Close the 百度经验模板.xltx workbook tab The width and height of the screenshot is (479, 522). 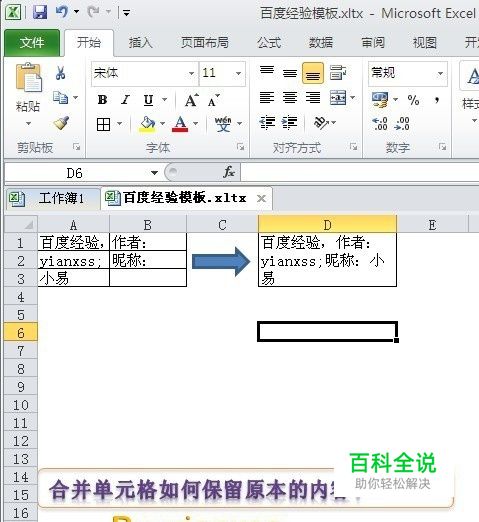click(262, 199)
